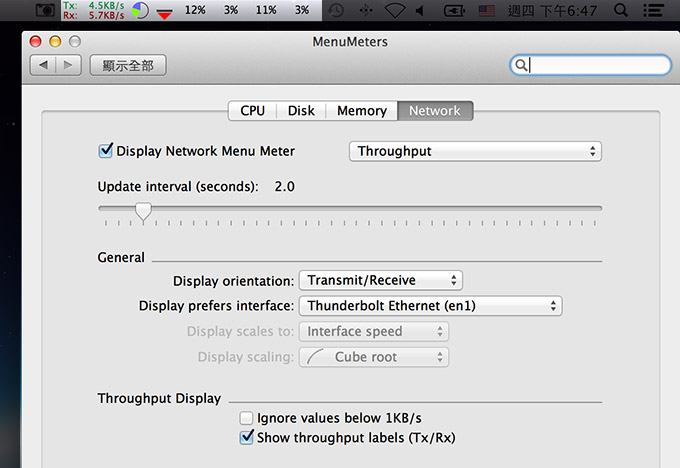
Task: Open the memory pie chart meter
Action: (x=140, y=10)
